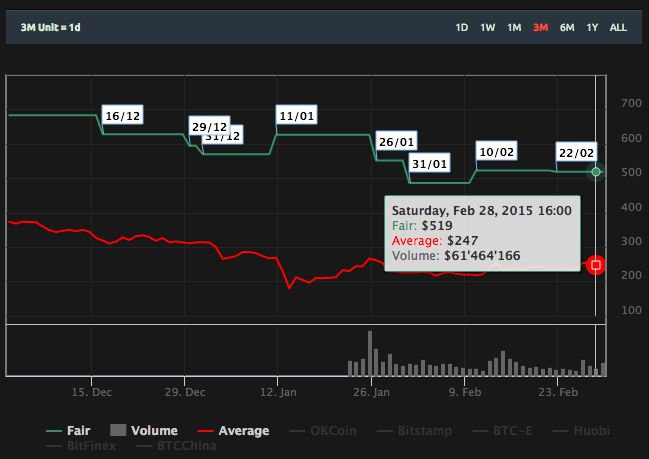Enable the BitFinex series
The width and height of the screenshot is (649, 459).
click(x=84, y=445)
